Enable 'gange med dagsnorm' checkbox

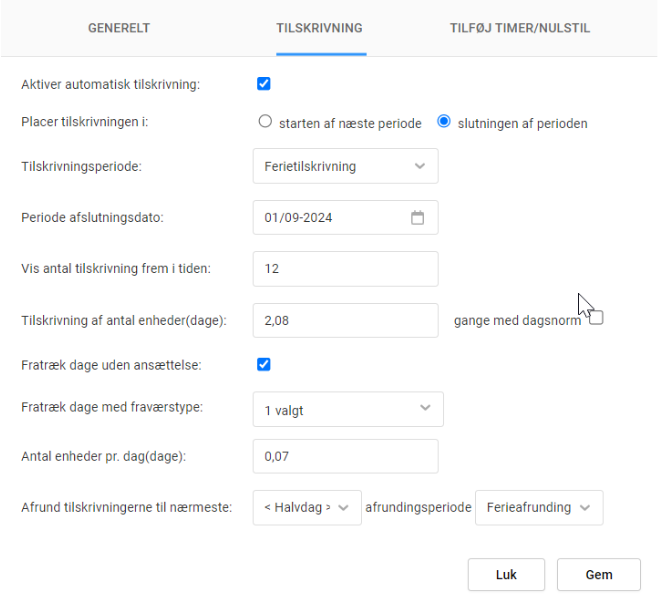click(x=596, y=319)
